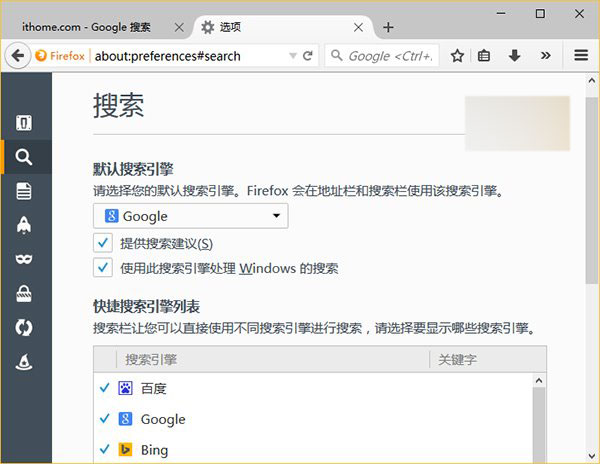Open the General preferences sidebar icon
The height and width of the screenshot is (464, 600).
click(x=24, y=123)
